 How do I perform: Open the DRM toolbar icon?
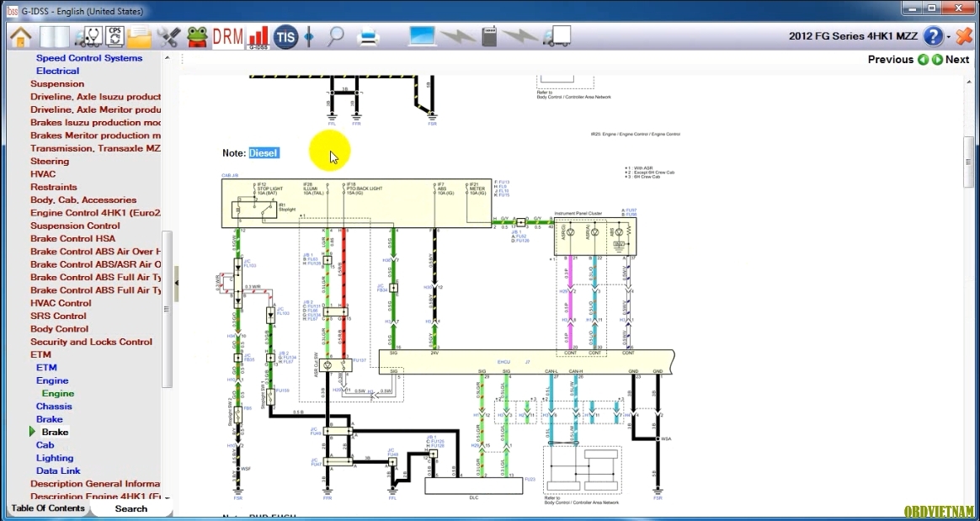click(227, 37)
